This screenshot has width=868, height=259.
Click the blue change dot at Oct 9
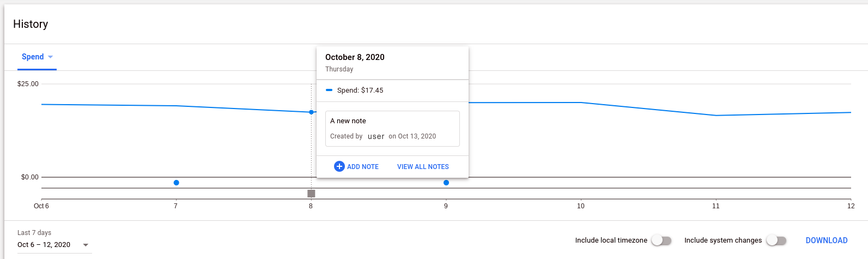click(x=446, y=183)
